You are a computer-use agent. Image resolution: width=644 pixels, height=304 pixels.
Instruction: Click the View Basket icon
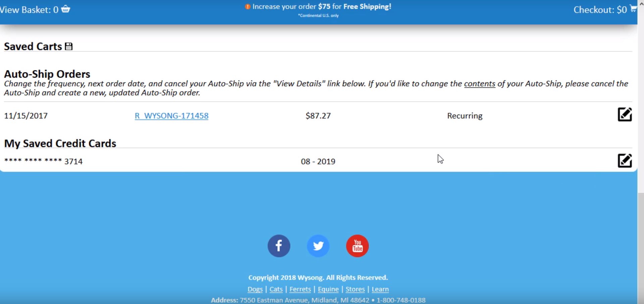[x=66, y=9]
